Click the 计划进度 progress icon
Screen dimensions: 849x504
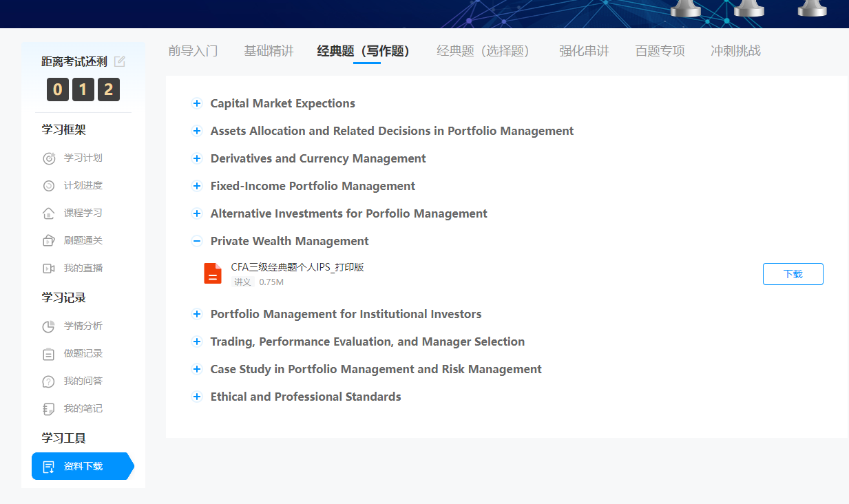click(49, 186)
